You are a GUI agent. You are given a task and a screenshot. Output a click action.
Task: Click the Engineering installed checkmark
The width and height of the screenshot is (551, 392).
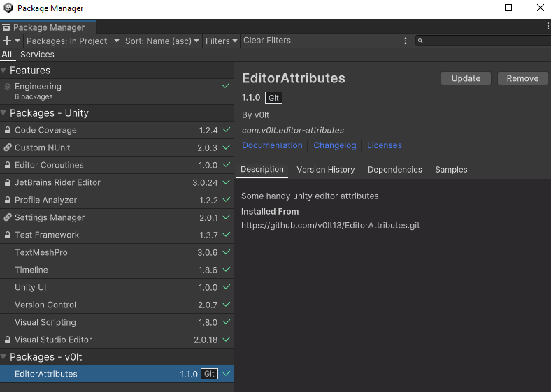(226, 86)
